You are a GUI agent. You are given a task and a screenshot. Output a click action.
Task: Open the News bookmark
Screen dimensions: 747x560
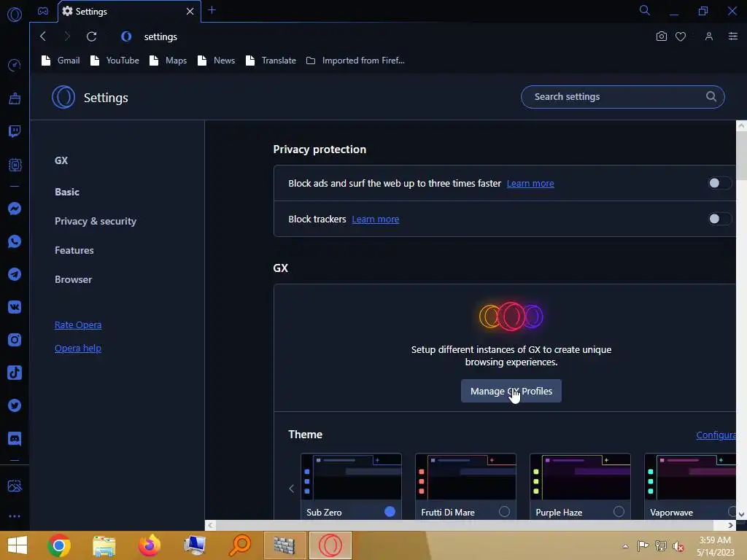click(216, 61)
